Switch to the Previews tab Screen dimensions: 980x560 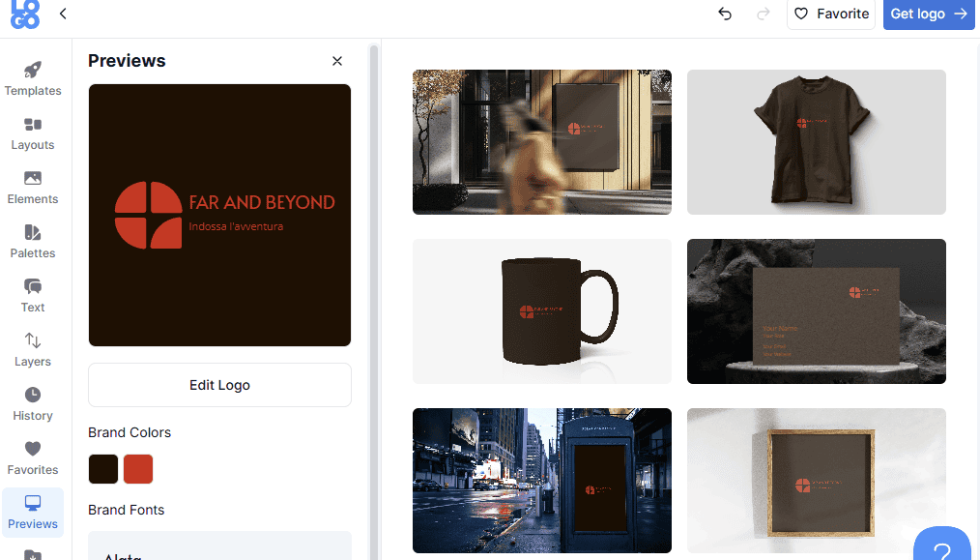(x=33, y=513)
